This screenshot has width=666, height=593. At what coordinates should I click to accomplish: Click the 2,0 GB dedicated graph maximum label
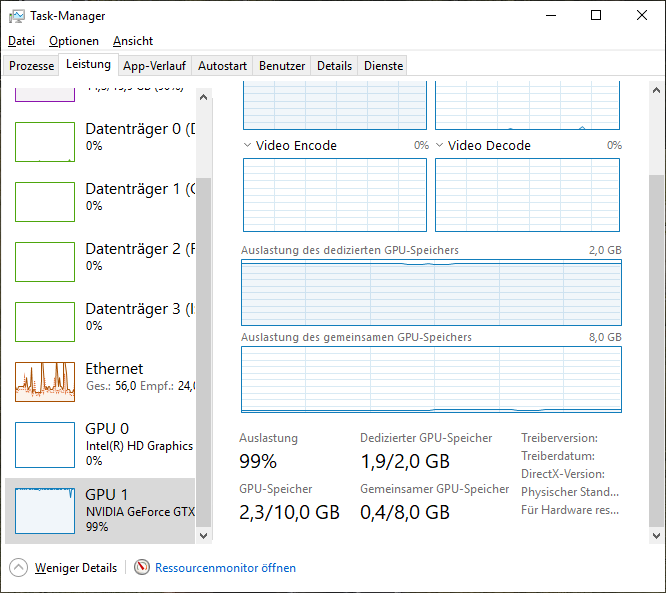click(x=605, y=250)
